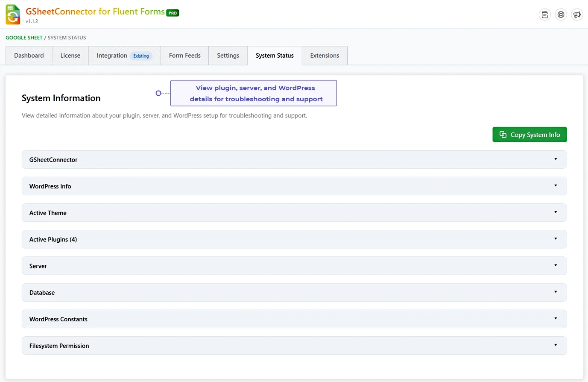Screen dimensions: 588x382
Task: Click the Copy System Info button
Action: click(529, 135)
